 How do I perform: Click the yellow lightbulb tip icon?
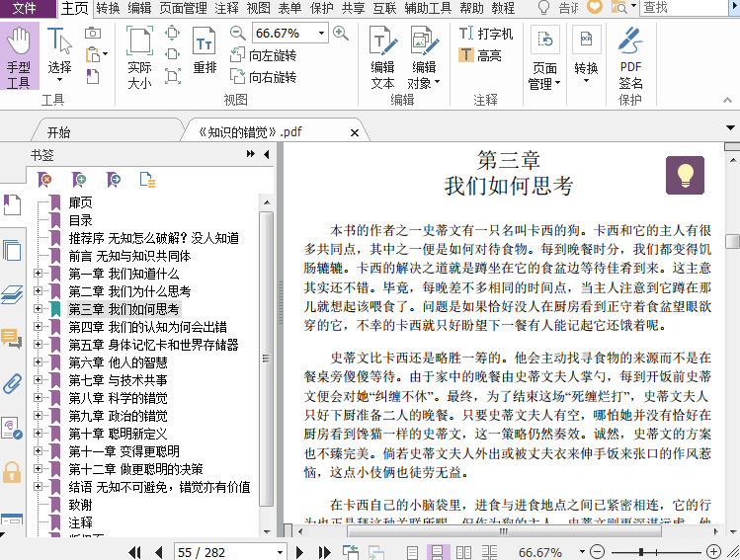(685, 174)
